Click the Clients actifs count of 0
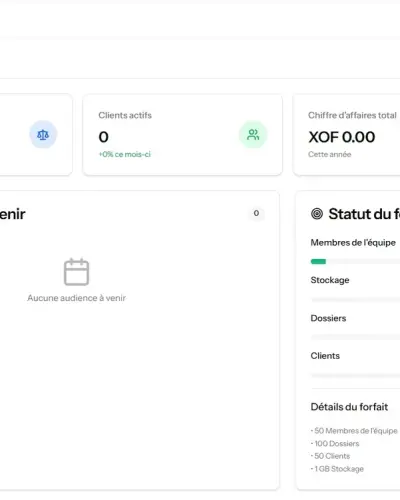400x500 pixels. tap(103, 137)
